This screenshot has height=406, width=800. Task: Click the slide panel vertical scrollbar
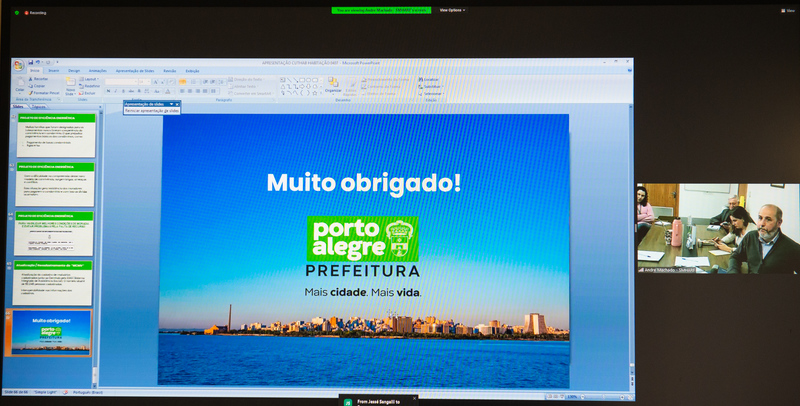(x=95, y=249)
